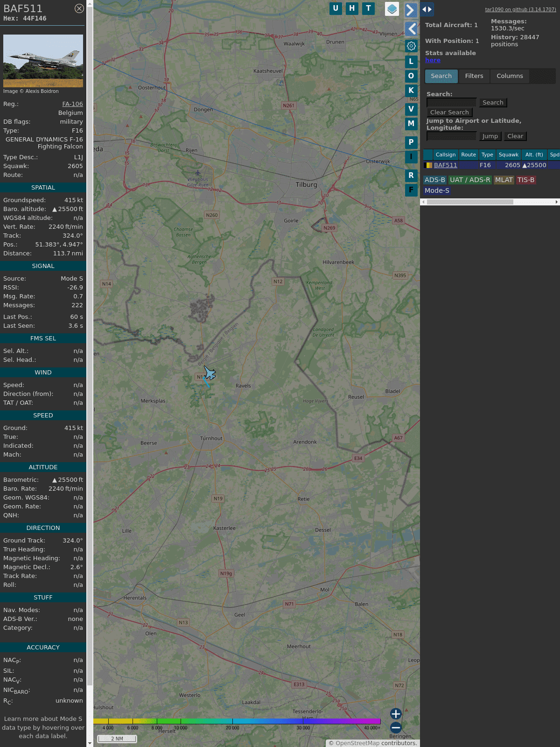Open the tar1090 on github link
The image size is (560, 747).
point(520,9)
